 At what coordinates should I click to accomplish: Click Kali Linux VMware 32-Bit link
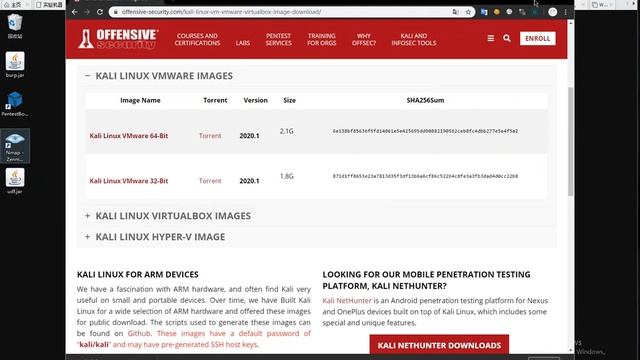click(129, 180)
